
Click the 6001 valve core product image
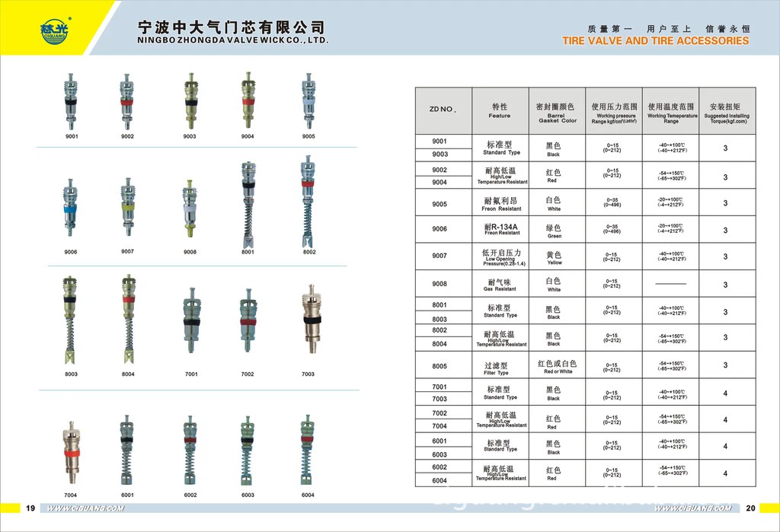[x=127, y=451]
